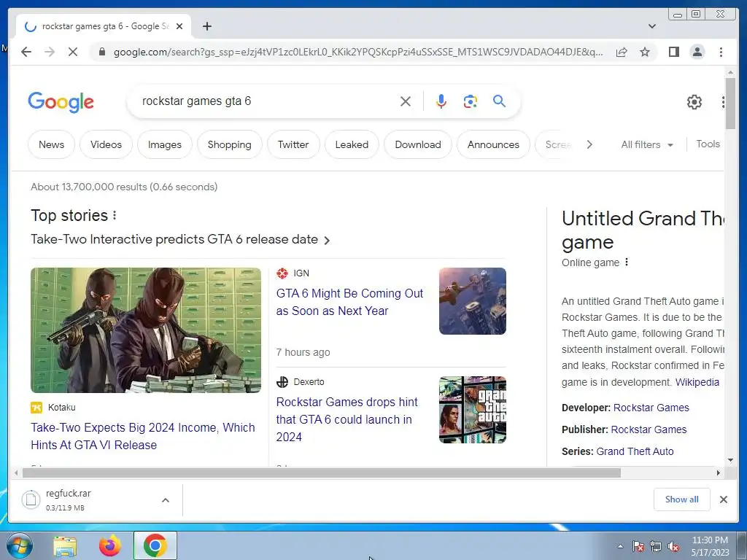Open Series Grand Theft Auto link
The image size is (747, 560).
(635, 451)
